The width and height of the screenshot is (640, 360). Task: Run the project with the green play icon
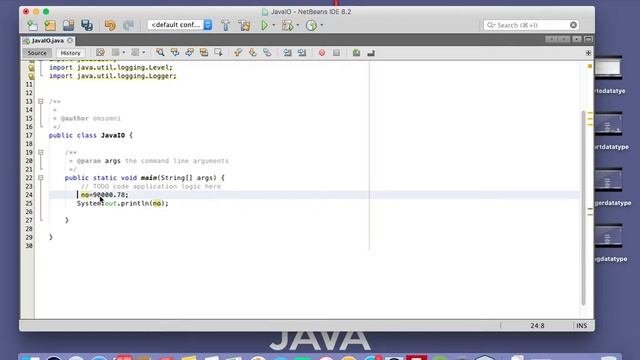click(x=264, y=25)
